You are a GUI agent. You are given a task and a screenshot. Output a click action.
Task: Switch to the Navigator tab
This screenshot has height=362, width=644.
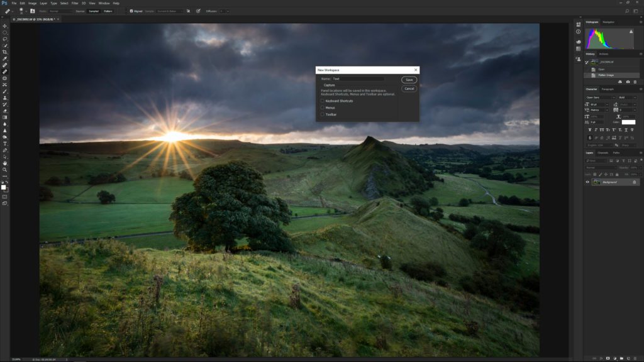(x=608, y=22)
